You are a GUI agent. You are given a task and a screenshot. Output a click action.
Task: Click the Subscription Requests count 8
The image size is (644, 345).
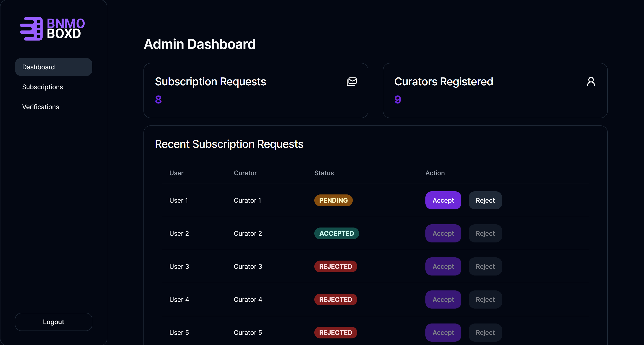[158, 100]
